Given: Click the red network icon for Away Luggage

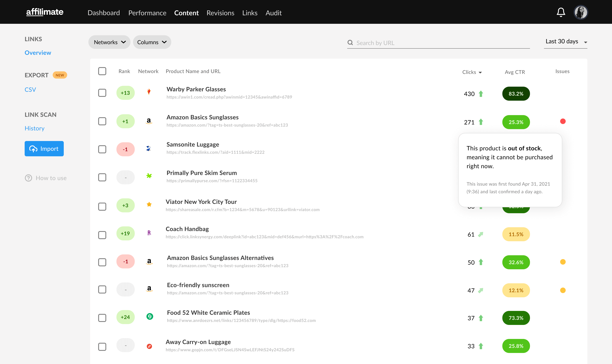Looking at the screenshot, I should pos(149,346).
